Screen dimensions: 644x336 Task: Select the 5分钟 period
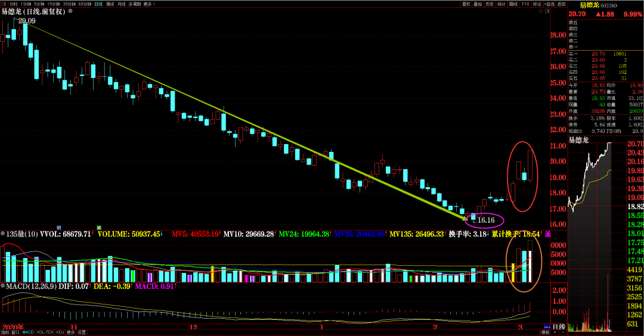39,4
